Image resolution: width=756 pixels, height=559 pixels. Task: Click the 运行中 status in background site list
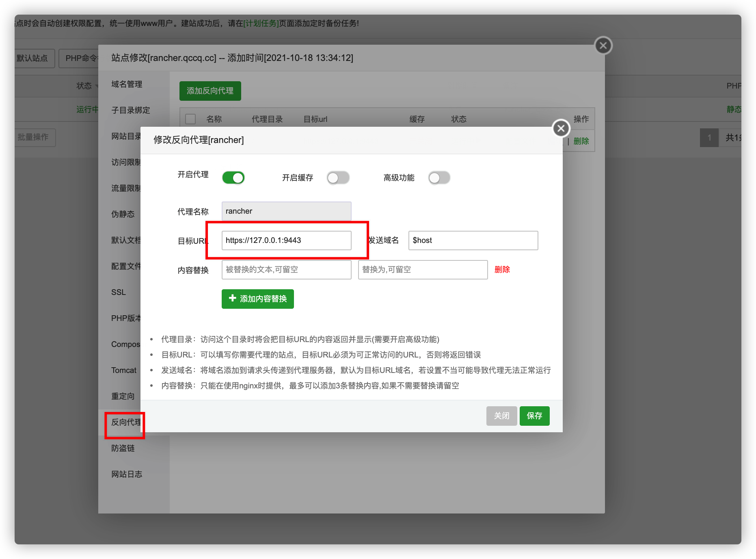click(x=87, y=110)
